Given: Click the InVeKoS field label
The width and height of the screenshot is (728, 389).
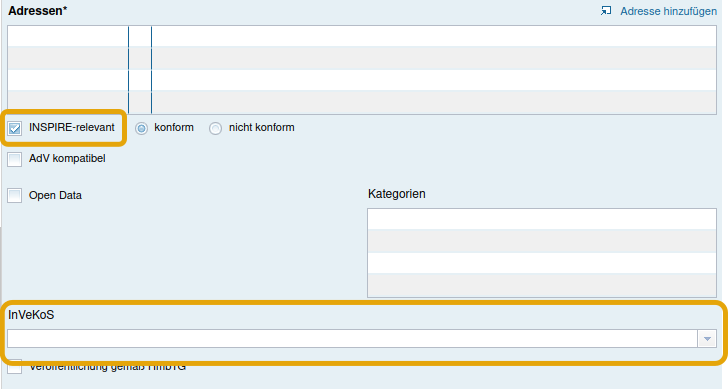Looking at the screenshot, I should pyautogui.click(x=31, y=315).
